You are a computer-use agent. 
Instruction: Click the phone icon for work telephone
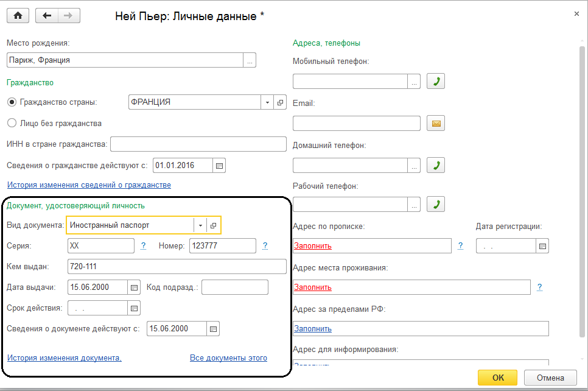pos(435,204)
